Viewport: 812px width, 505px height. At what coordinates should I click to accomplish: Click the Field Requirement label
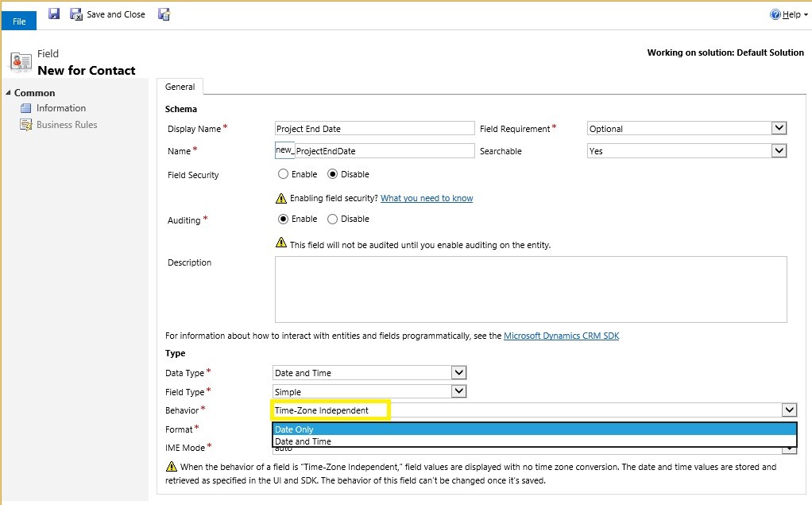515,129
